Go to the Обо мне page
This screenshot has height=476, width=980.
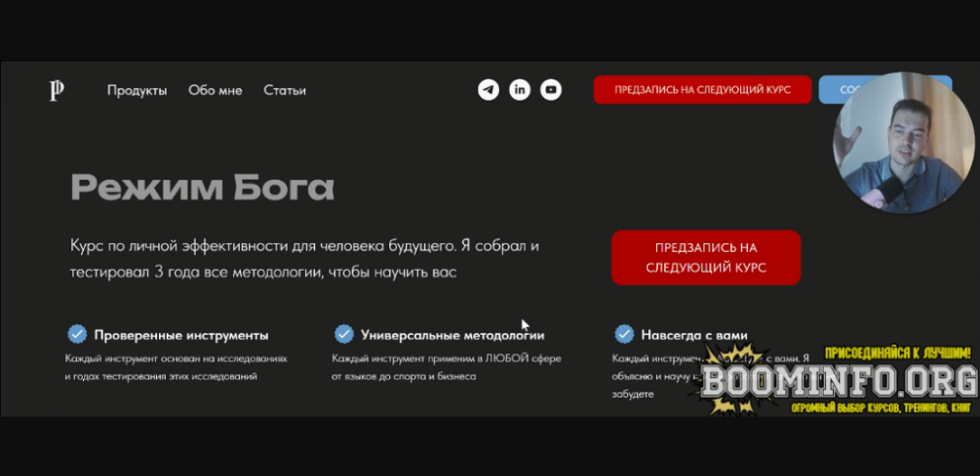(215, 91)
